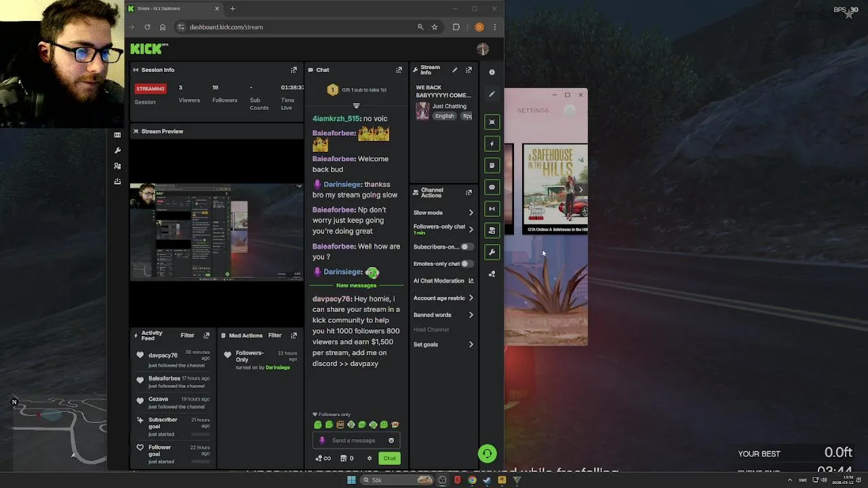Open the shop icon below chat input
Screen dimensions: 868x488
click(344, 458)
